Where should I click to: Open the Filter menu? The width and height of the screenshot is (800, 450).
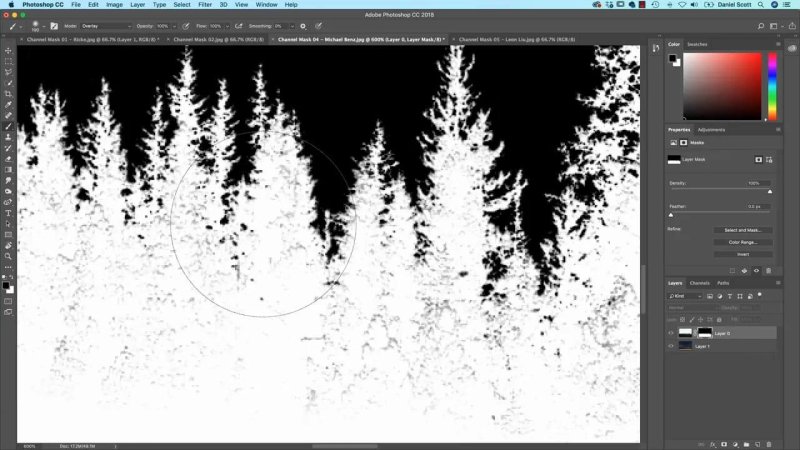point(205,5)
